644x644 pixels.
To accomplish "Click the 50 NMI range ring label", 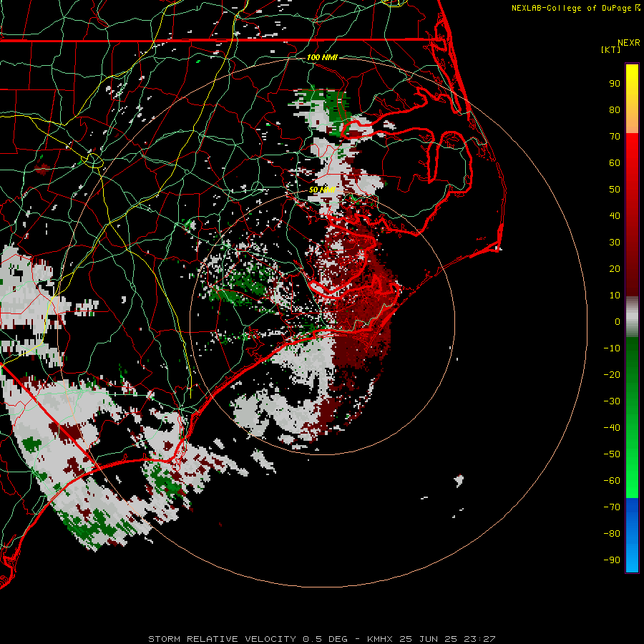I will pyautogui.click(x=322, y=190).
